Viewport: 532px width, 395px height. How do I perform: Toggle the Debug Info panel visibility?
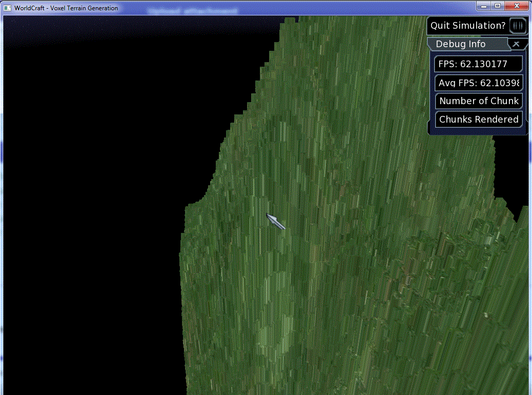click(x=517, y=44)
